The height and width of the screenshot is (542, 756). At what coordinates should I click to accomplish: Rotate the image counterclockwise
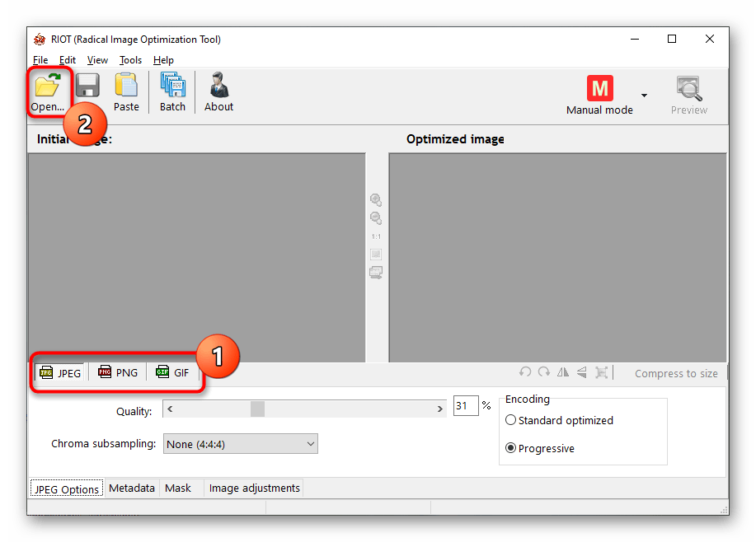tap(525, 372)
